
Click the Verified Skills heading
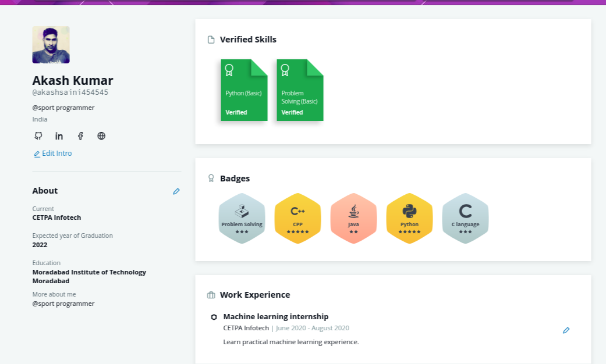pos(248,40)
